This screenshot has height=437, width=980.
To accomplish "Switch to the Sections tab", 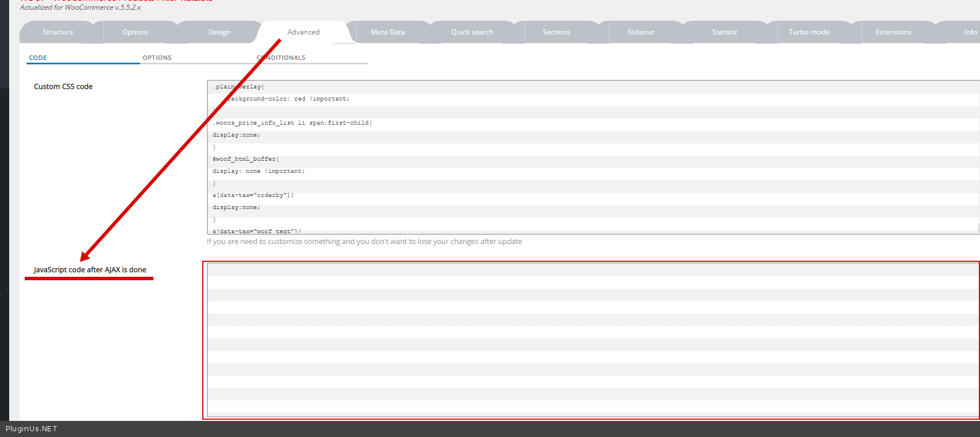I will tap(556, 32).
